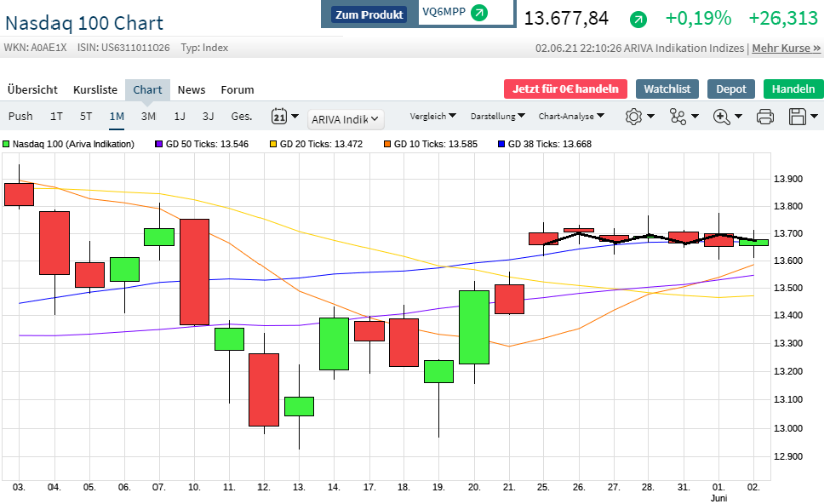Click the Nasdaq 100 Chart heading

(84, 23)
